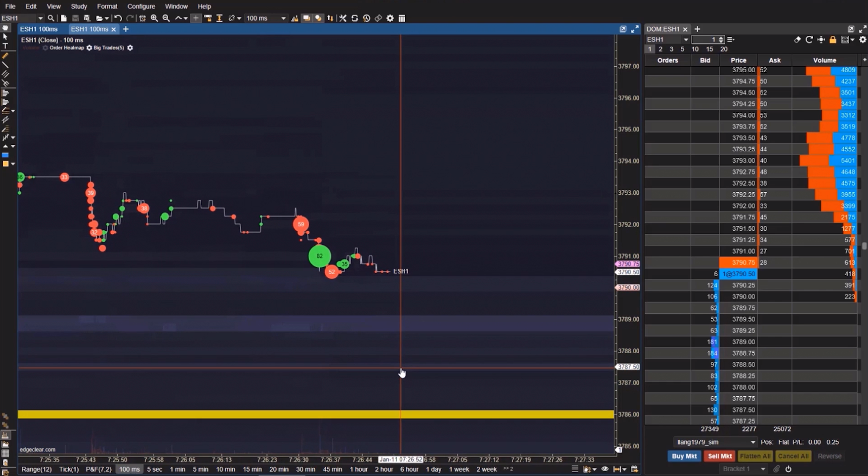Toggle the chat bubbles icon in the toolbar

point(307,18)
